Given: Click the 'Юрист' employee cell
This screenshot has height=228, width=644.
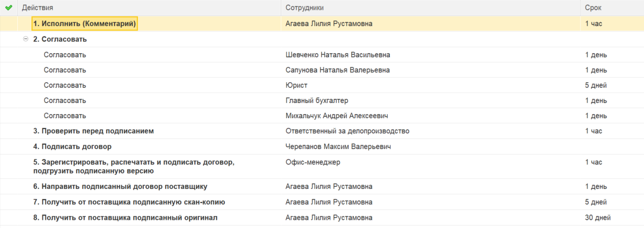Looking at the screenshot, I should [296, 85].
